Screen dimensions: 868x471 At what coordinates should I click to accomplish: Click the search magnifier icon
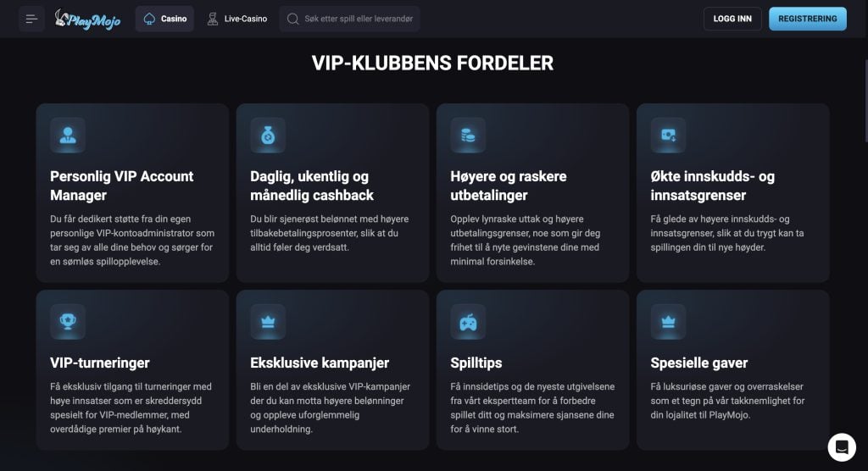pyautogui.click(x=293, y=19)
